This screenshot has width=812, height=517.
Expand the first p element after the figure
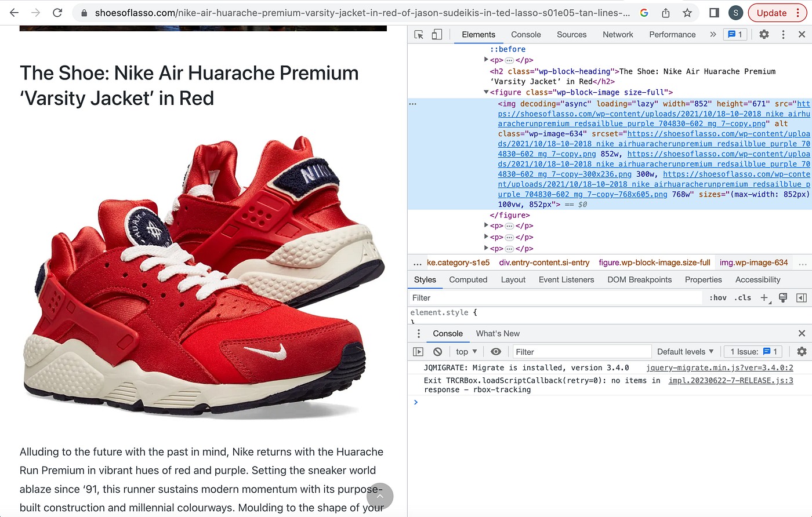click(486, 225)
